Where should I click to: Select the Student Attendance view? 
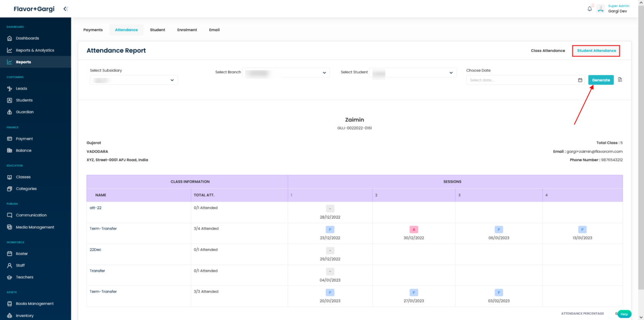[x=596, y=51]
